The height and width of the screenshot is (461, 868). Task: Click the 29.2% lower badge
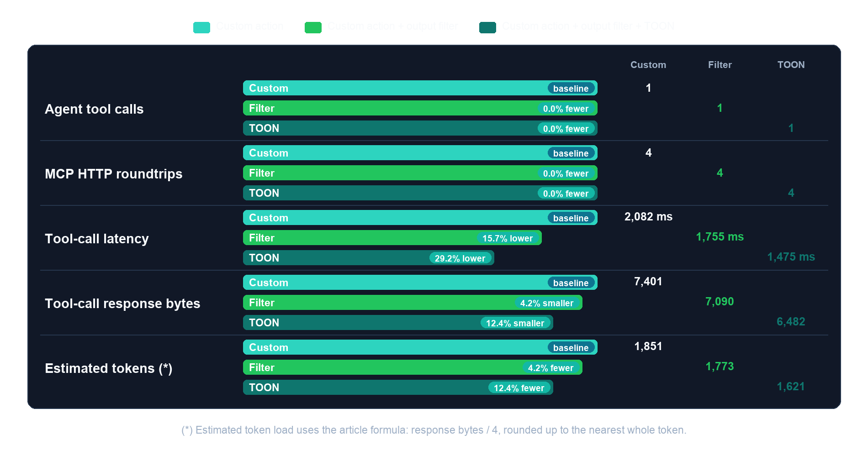(460, 258)
